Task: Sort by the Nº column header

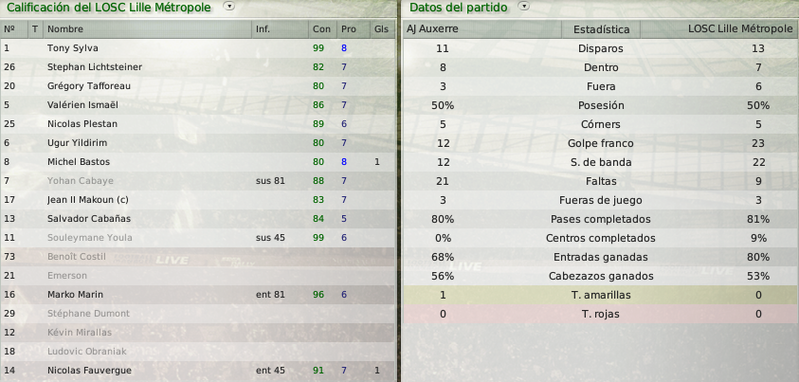Action: (x=14, y=29)
